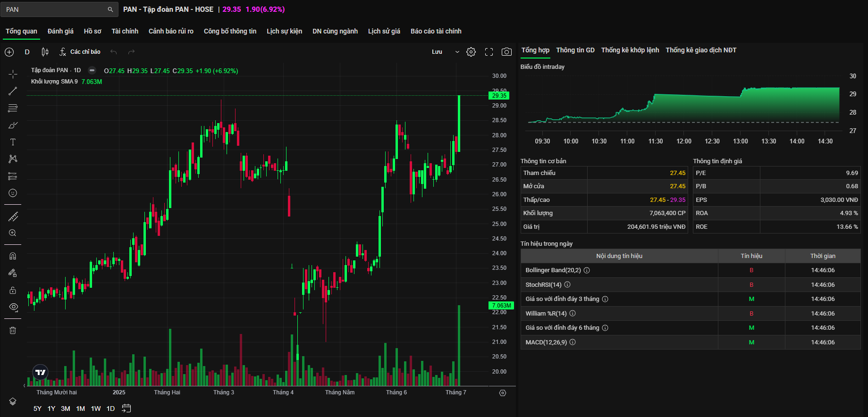Open chart settings gear
Viewport: 868px width, 417px height.
[x=471, y=52]
